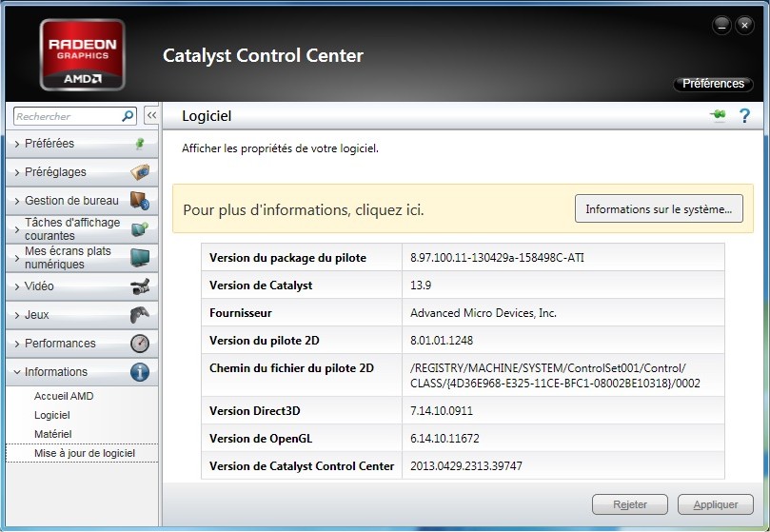This screenshot has height=532, width=770.
Task: Click the Mes écrans plats numériques screen icon
Action: [140, 257]
